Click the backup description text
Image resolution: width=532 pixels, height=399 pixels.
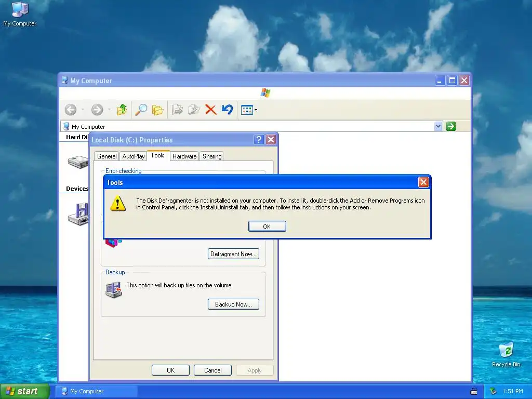(179, 285)
